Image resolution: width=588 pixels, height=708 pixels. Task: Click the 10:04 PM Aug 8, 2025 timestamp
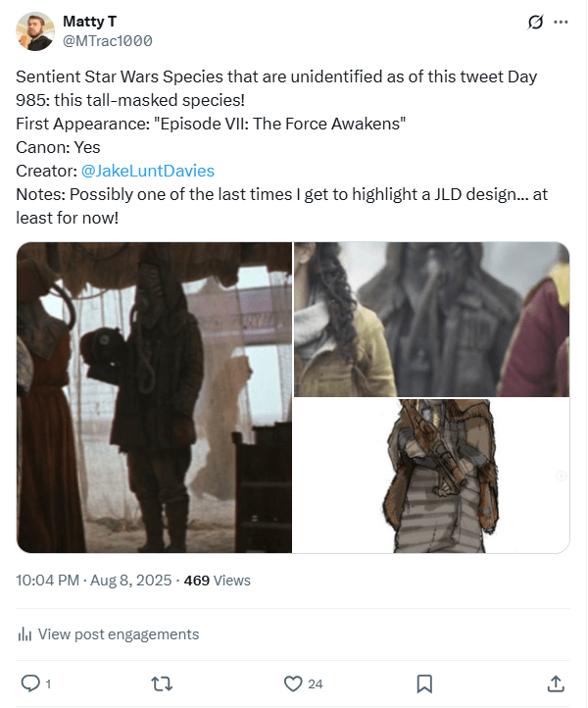(91, 580)
